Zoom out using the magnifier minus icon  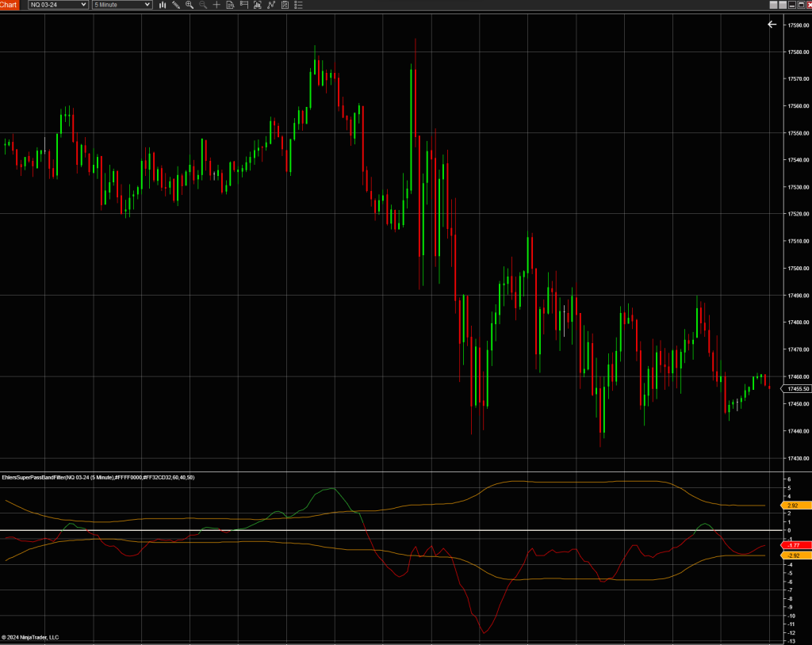[x=203, y=5]
